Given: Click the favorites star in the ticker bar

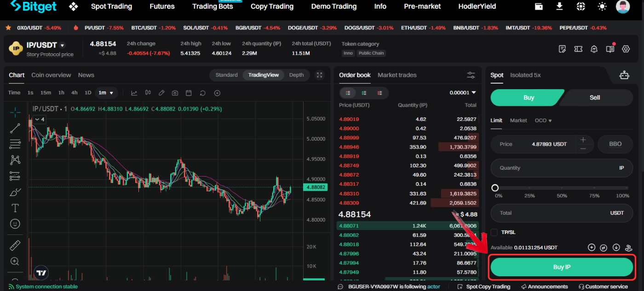Looking at the screenshot, I should click(8, 28).
